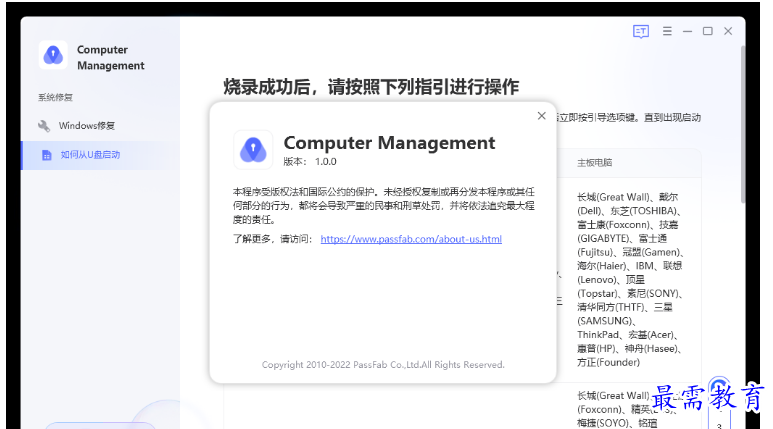Screen dimensions: 773x429
Task: Maximize the Computer Management window
Action: (x=707, y=31)
